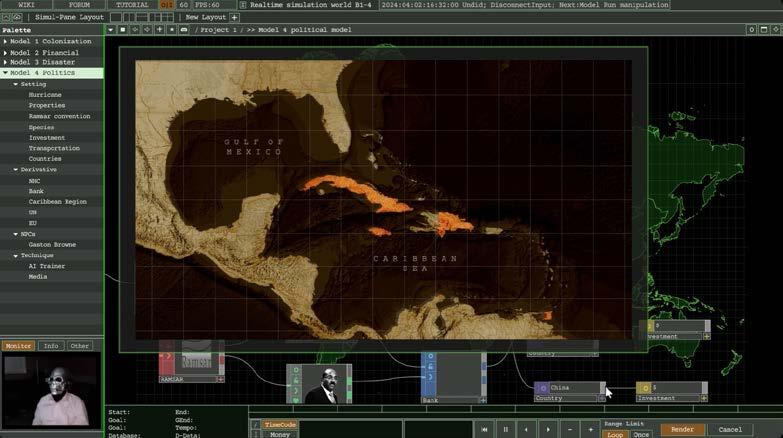Click the diamond icon at pane top-right
Viewport: 783px width, 438px height.
coord(776,30)
